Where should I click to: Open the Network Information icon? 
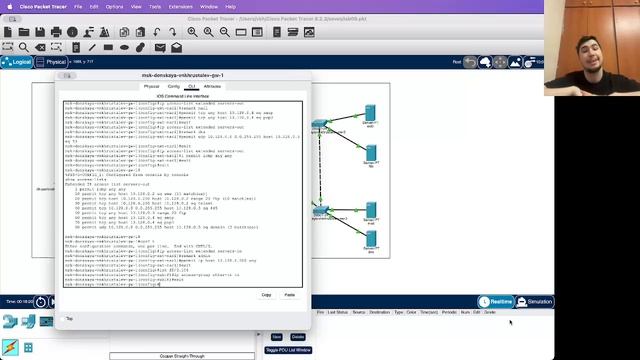tap(72, 32)
